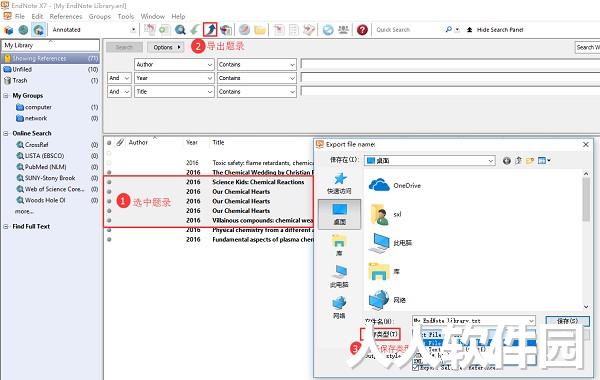Click the Open Link toolbar icon
Viewport: 600px width, 380px height.
(244, 29)
